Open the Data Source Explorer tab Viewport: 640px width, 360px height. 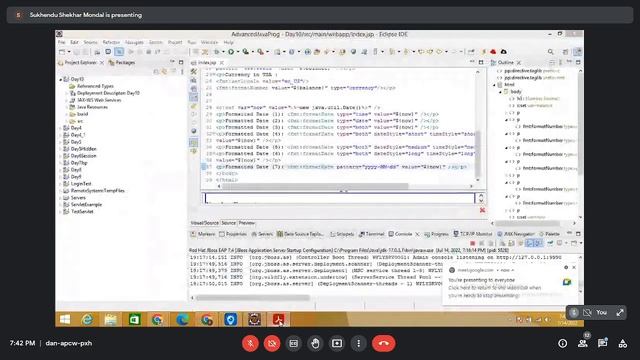pos(300,234)
